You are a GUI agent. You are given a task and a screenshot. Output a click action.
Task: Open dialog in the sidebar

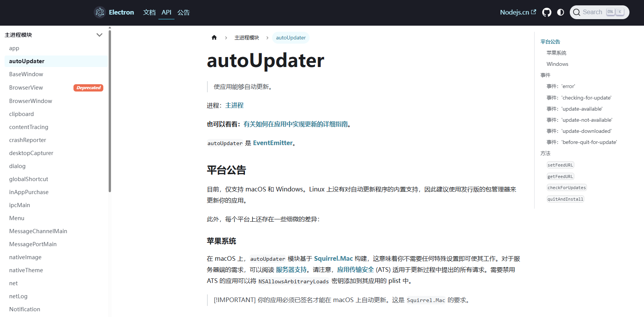(56, 166)
